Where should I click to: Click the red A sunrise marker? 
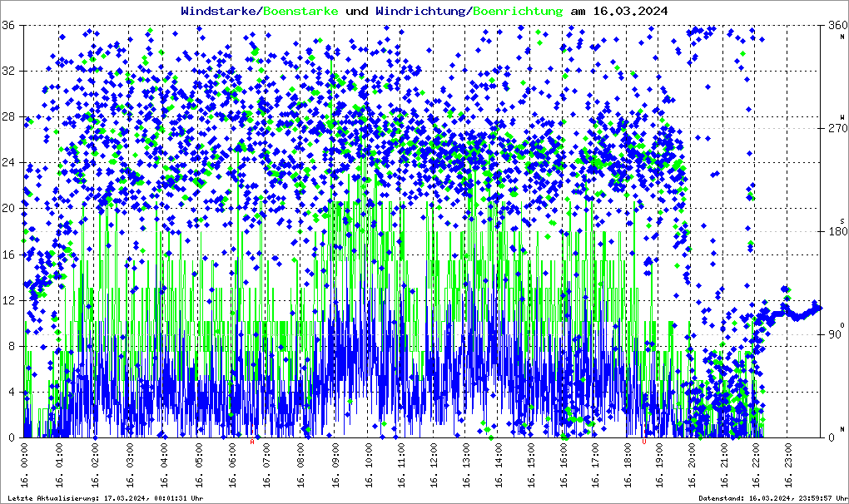(251, 442)
